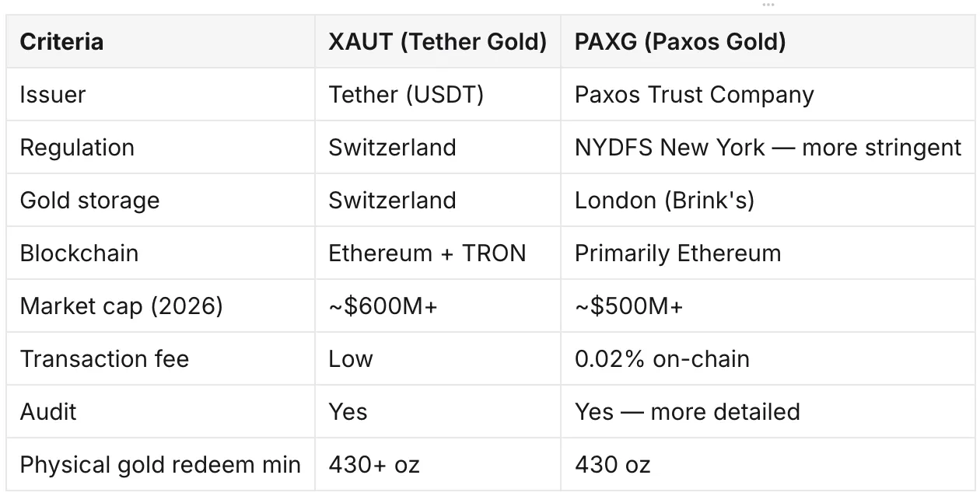Image resolution: width=980 pixels, height=496 pixels.
Task: Click the 430+ oz XAUT cell
Action: (x=438, y=464)
